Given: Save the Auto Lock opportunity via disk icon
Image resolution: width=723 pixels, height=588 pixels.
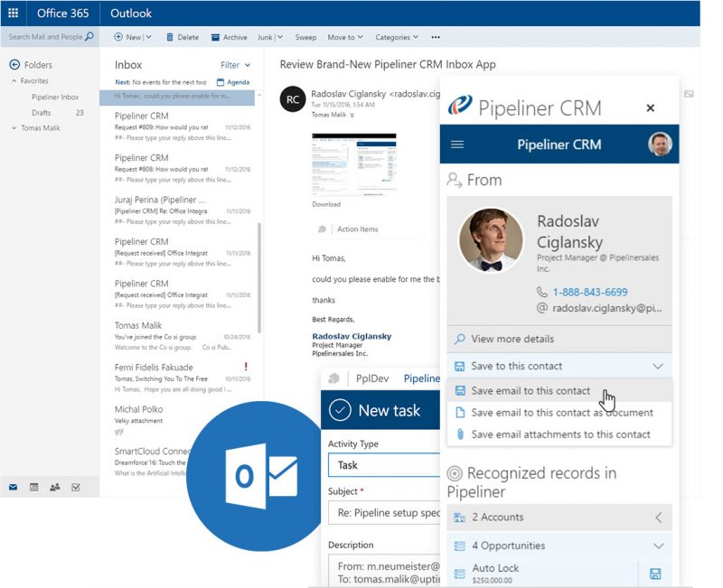Looking at the screenshot, I should [x=655, y=574].
